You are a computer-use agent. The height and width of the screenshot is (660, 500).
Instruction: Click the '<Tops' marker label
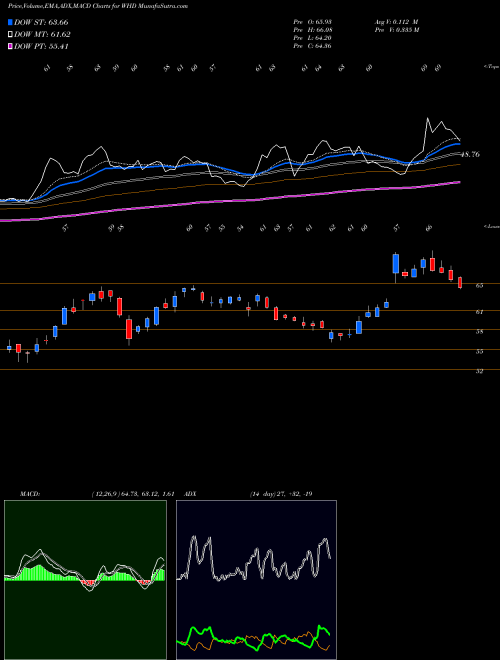point(491,67)
